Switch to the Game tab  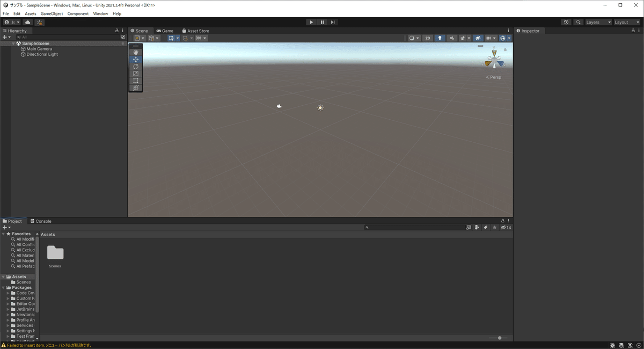point(165,31)
